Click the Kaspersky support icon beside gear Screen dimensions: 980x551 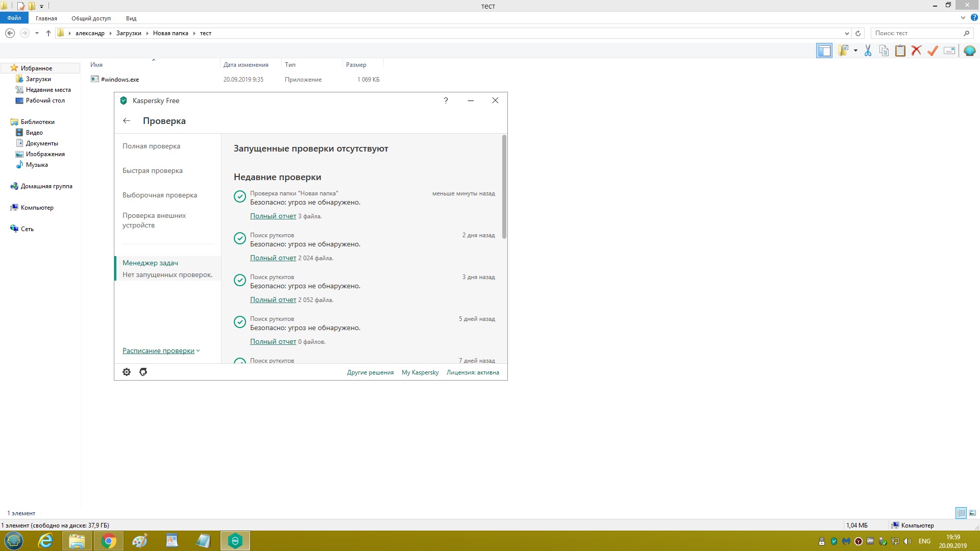[x=143, y=372]
